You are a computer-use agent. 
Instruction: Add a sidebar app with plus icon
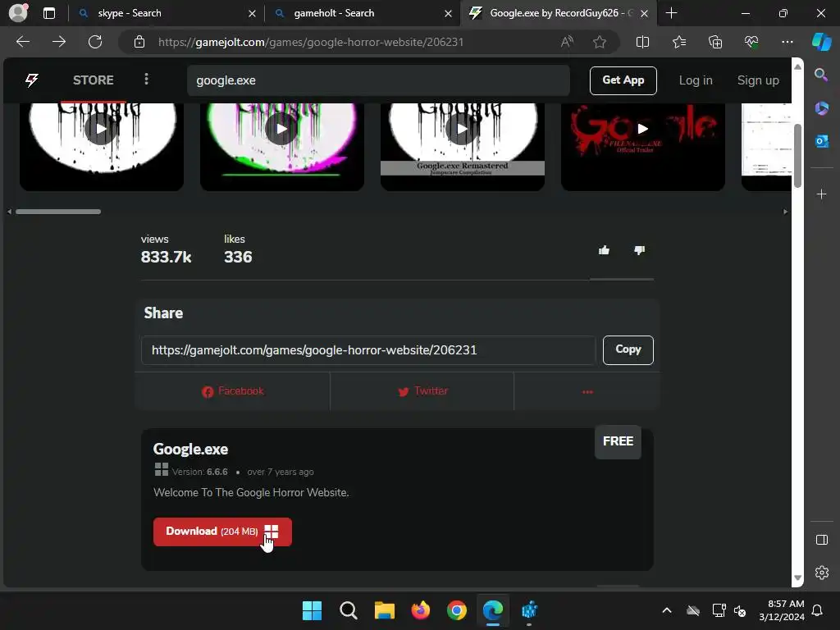pos(821,194)
